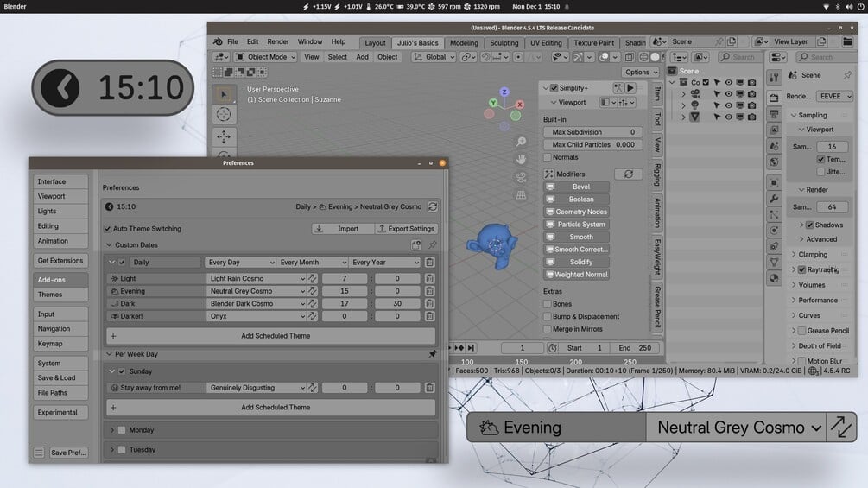The height and width of the screenshot is (488, 868).
Task: Open the Output properties tab icon
Action: 774,114
